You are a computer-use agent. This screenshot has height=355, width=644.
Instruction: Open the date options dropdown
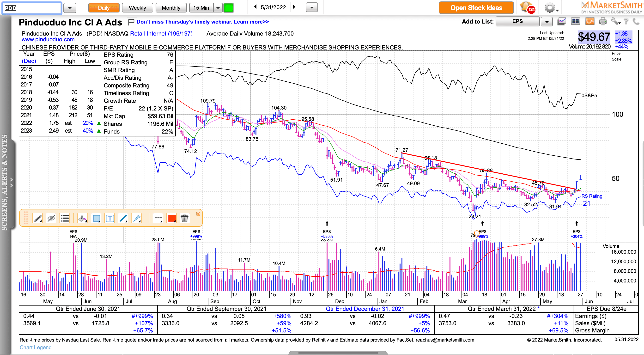[312, 7]
